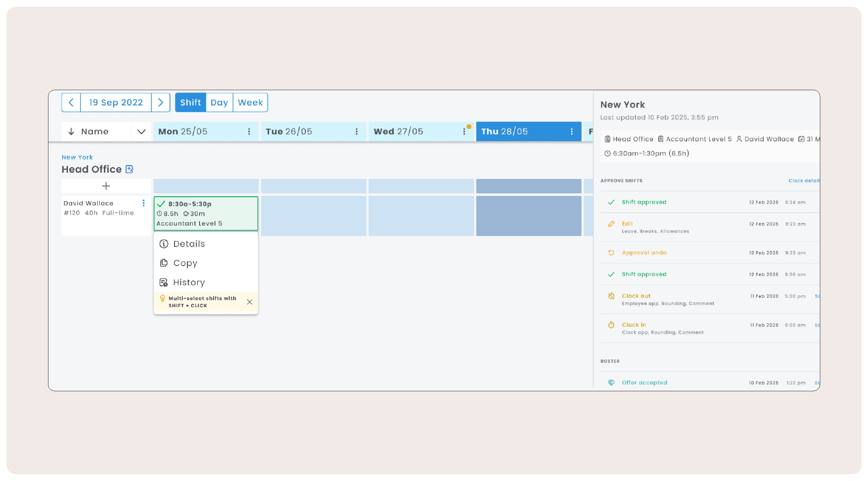Image resolution: width=868 pixels, height=481 pixels.
Task: Click the plus icon to add a shift row
Action: (x=106, y=186)
